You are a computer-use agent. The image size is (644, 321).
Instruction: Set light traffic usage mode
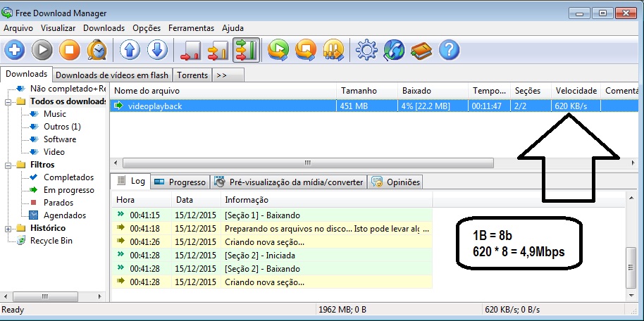tap(190, 50)
